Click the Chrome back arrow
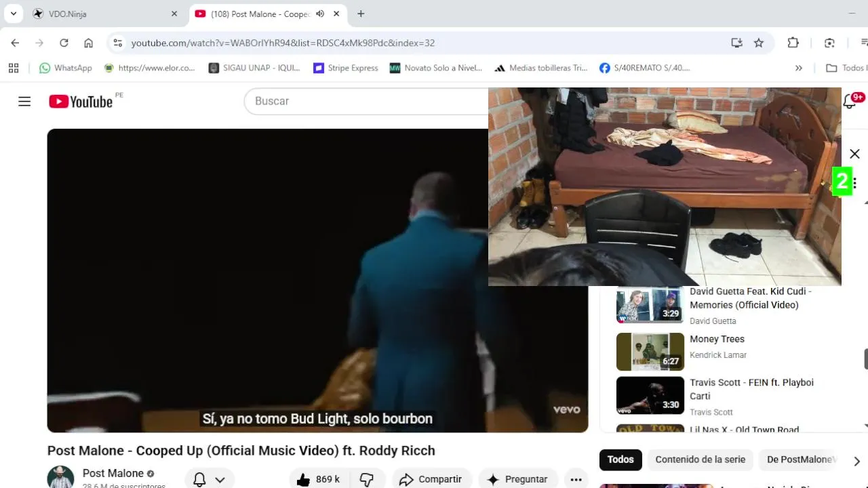 [15, 43]
